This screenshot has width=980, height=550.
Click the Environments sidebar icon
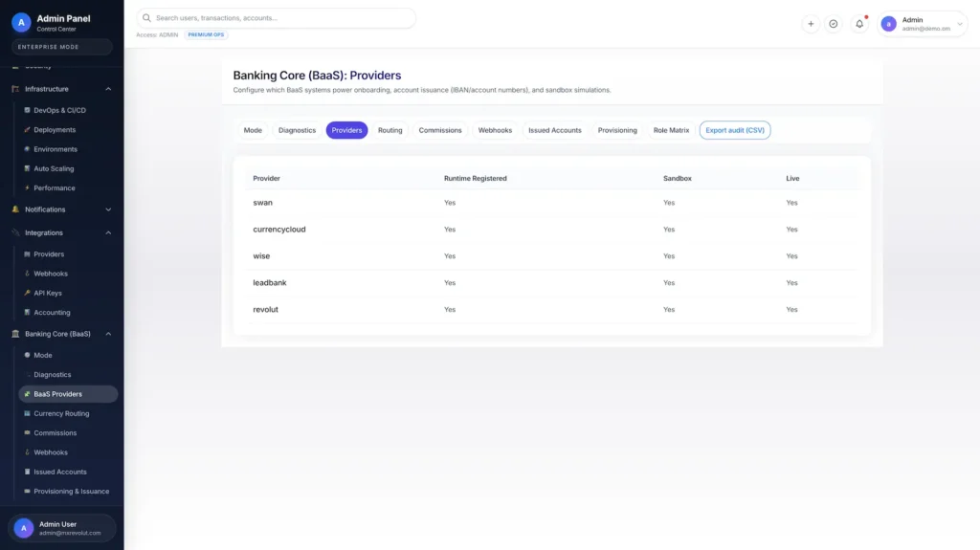27,149
